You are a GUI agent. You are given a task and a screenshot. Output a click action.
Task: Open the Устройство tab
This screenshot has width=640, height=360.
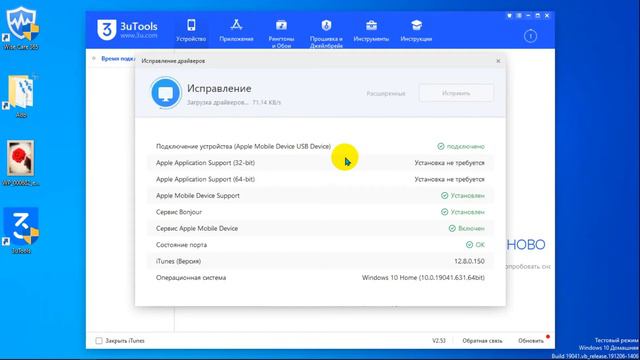191,31
